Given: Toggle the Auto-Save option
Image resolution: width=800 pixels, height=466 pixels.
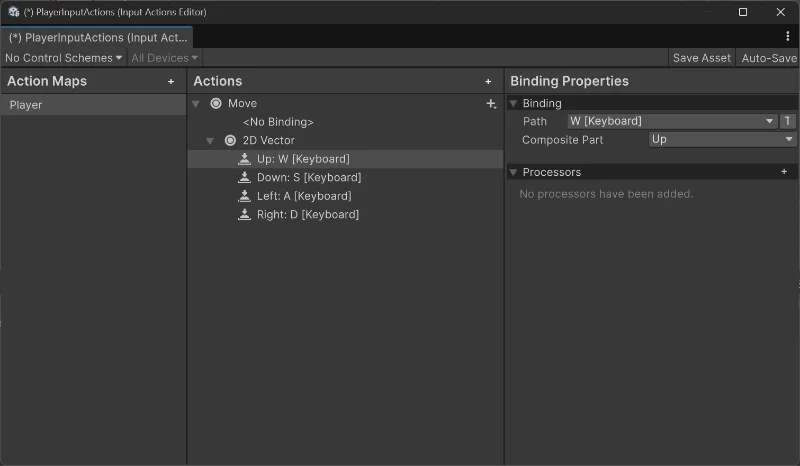Looking at the screenshot, I should pyautogui.click(x=768, y=58).
